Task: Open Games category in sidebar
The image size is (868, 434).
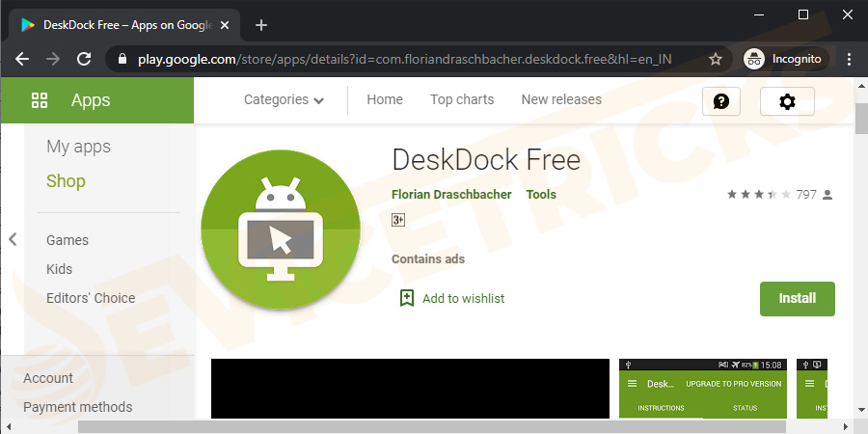Action: [68, 240]
